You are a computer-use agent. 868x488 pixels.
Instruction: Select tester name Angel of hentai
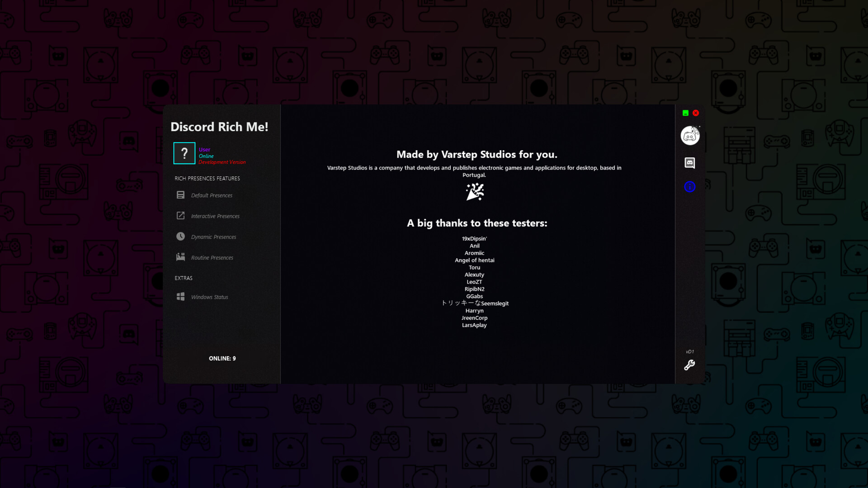click(474, 260)
